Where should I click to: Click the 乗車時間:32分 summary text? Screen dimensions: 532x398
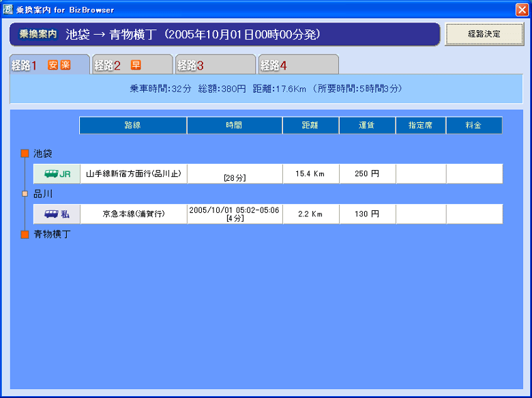(161, 89)
